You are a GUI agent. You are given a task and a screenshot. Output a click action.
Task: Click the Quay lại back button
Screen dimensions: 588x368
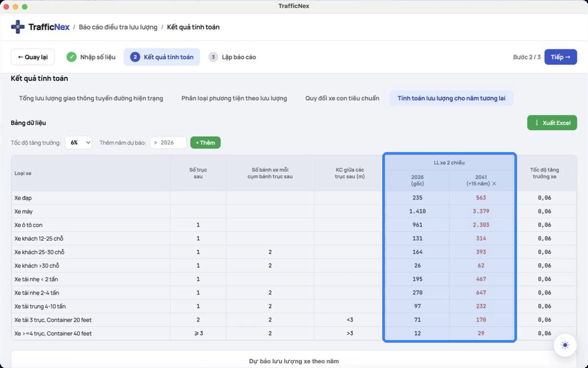(x=33, y=57)
